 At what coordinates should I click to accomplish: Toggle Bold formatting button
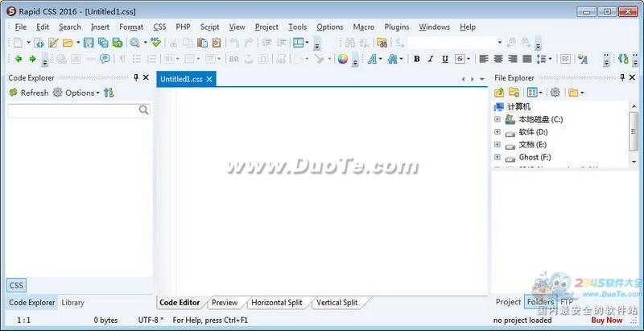click(x=417, y=59)
